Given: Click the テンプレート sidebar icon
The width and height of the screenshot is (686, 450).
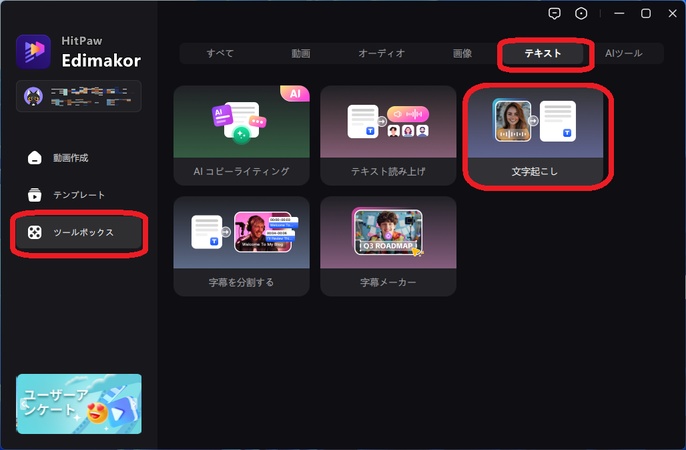Looking at the screenshot, I should [x=35, y=195].
